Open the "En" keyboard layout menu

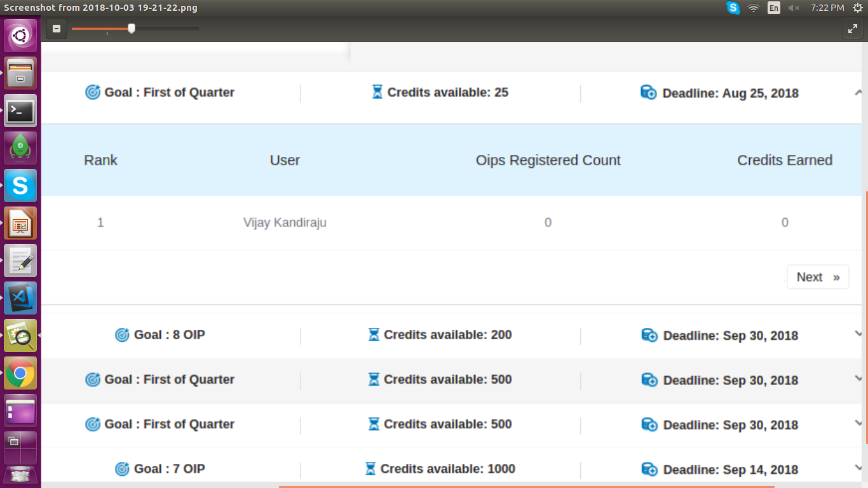[x=775, y=8]
